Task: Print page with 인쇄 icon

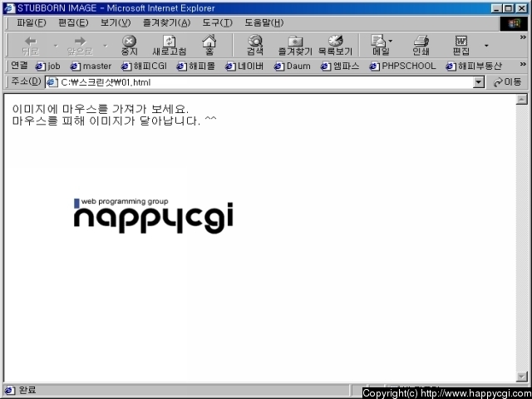Action: tap(421, 45)
